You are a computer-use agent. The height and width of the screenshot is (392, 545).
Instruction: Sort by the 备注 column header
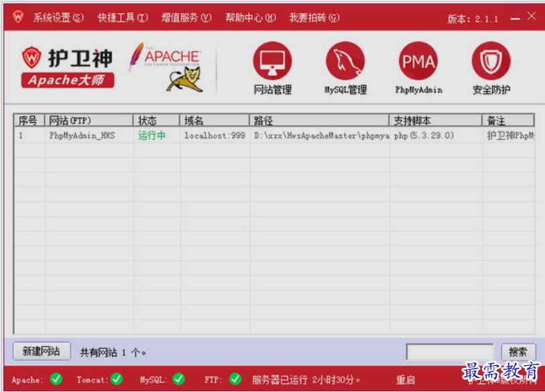tap(508, 120)
